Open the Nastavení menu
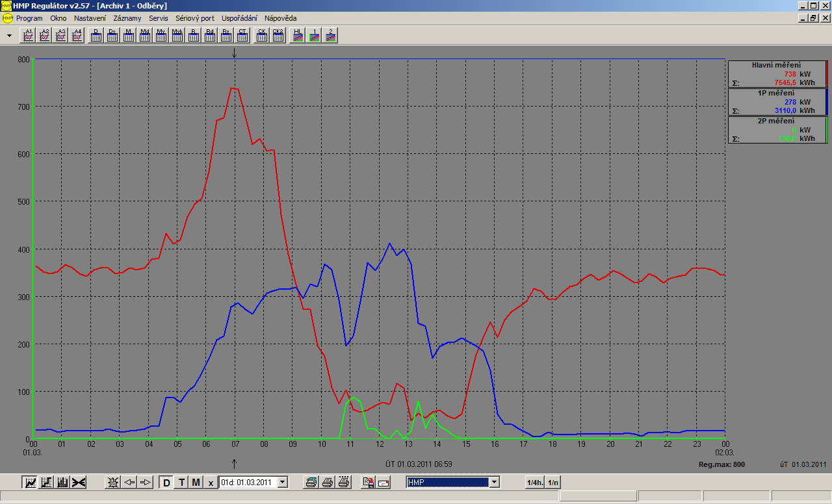832x504 pixels. pyautogui.click(x=90, y=18)
